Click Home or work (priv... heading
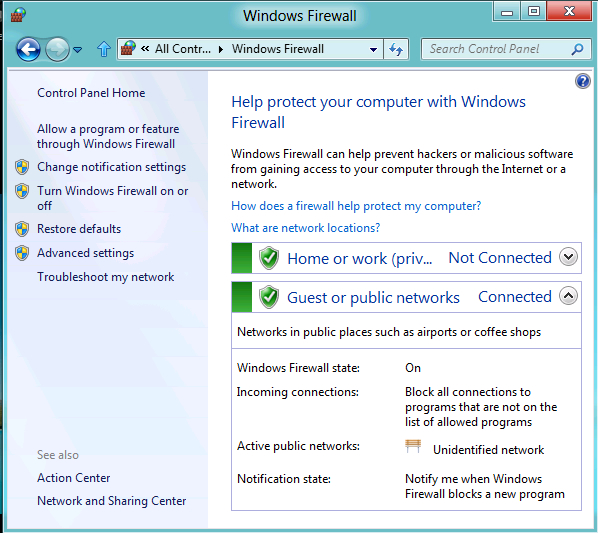The height and width of the screenshot is (533, 598). (360, 258)
